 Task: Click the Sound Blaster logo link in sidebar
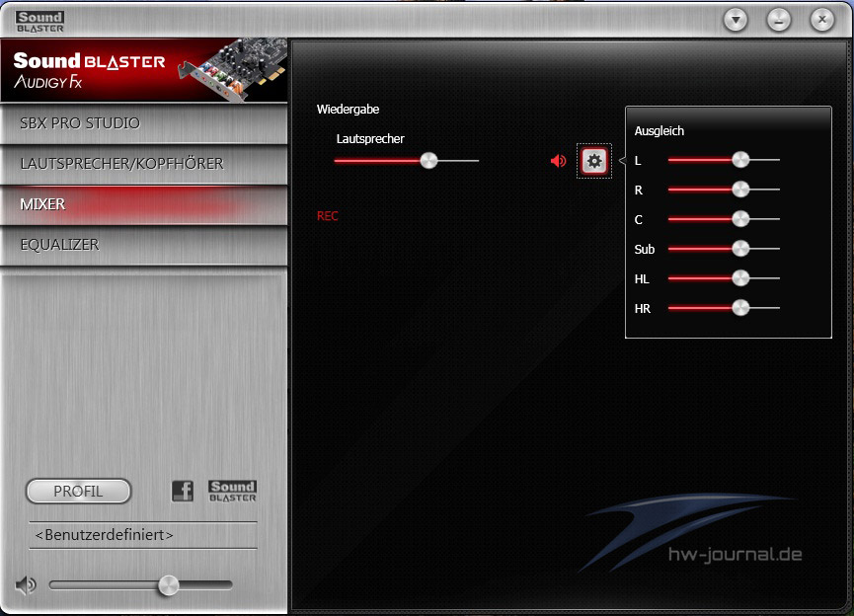pyautogui.click(x=233, y=491)
